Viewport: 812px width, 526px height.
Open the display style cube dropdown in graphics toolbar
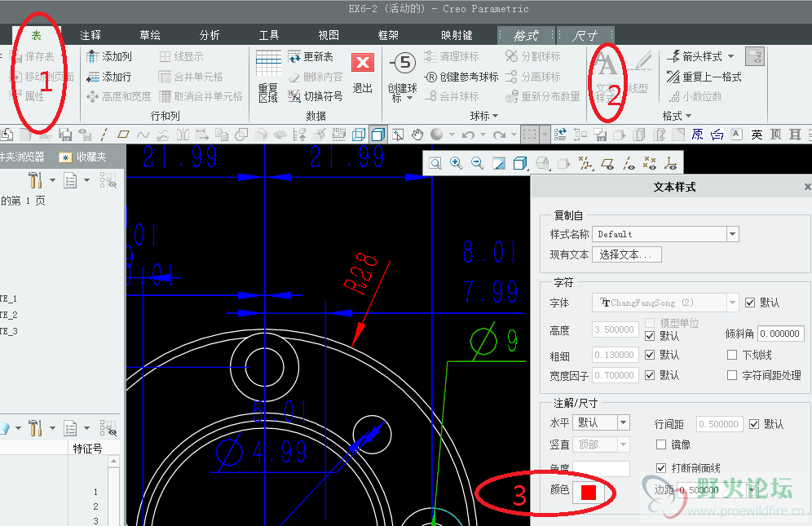pos(519,164)
